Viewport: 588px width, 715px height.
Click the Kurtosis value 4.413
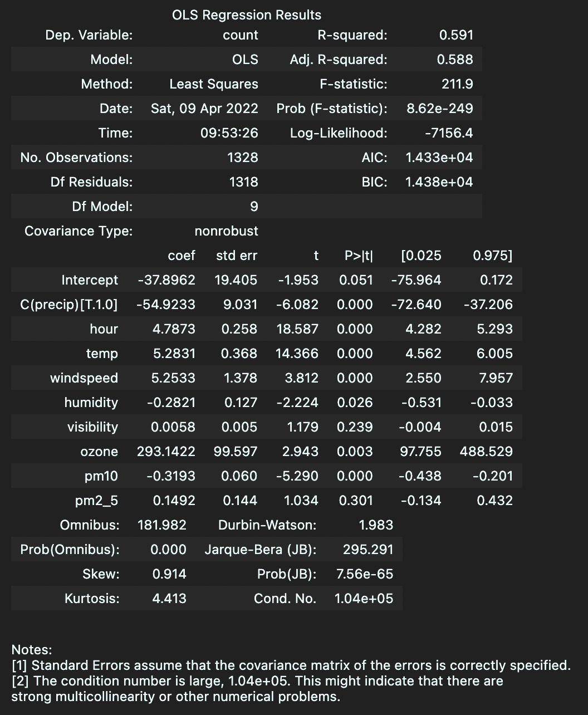169,599
